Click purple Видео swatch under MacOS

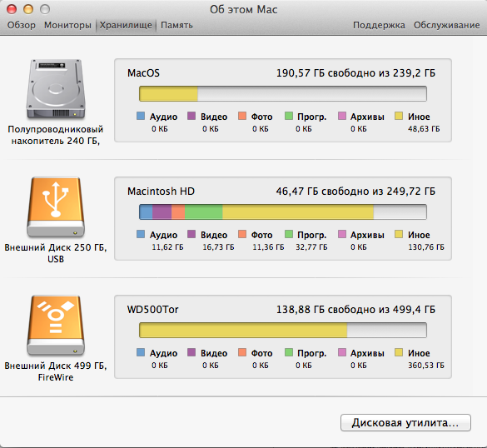191,117
